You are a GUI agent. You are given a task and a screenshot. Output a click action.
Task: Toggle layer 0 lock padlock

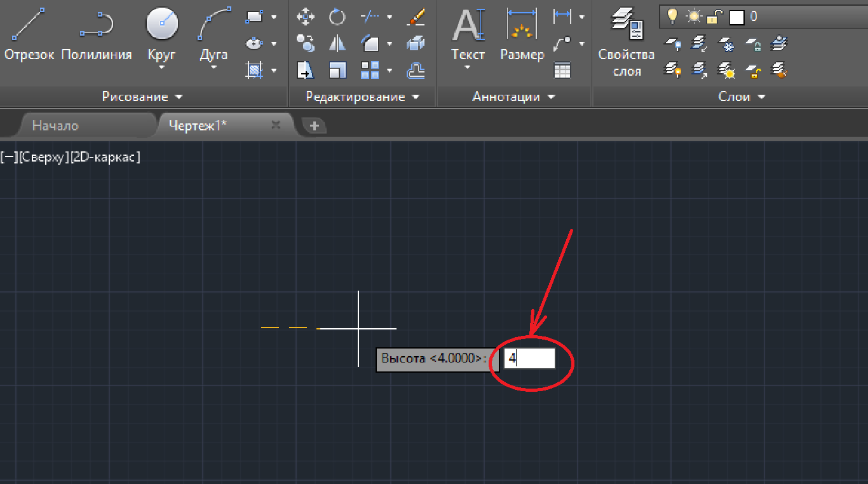pyautogui.click(x=714, y=17)
